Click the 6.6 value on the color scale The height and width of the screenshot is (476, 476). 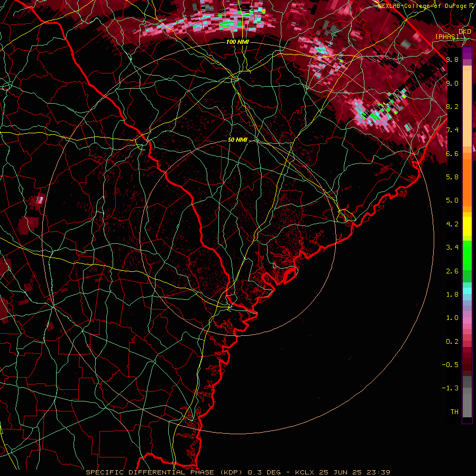pos(452,153)
